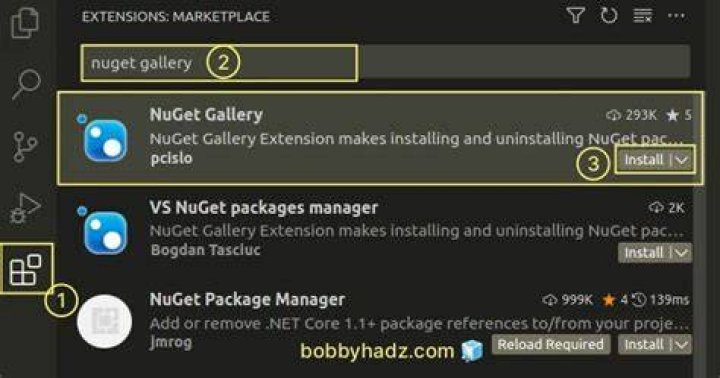Open the Source Control view
The height and width of the screenshot is (378, 720).
click(26, 147)
